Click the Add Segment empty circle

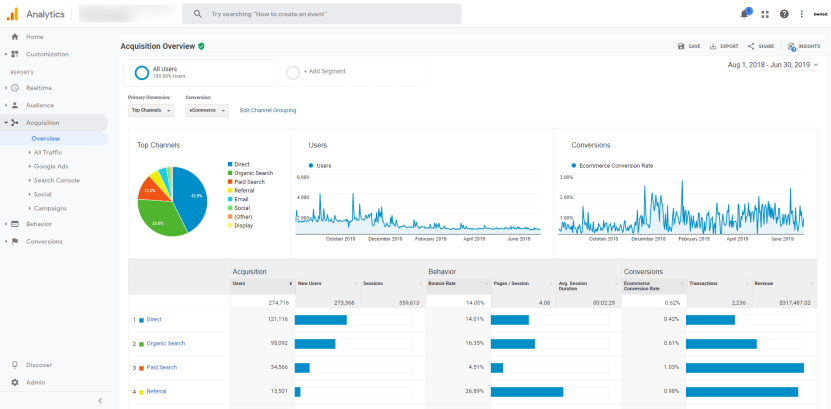(x=293, y=73)
